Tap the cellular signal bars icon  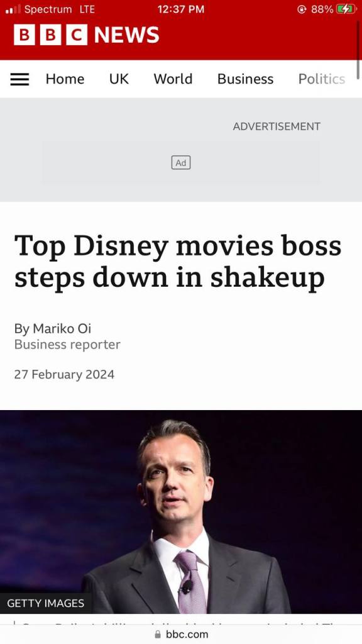[13, 9]
